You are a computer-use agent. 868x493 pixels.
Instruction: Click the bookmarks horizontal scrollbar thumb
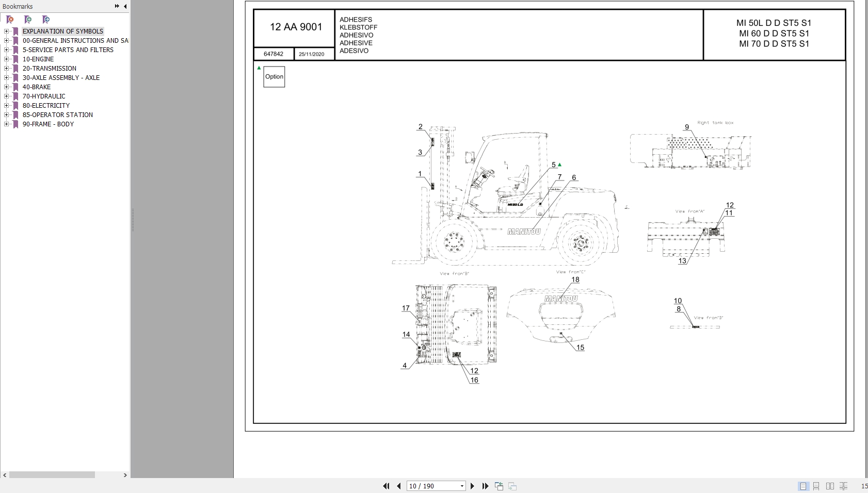tap(52, 474)
